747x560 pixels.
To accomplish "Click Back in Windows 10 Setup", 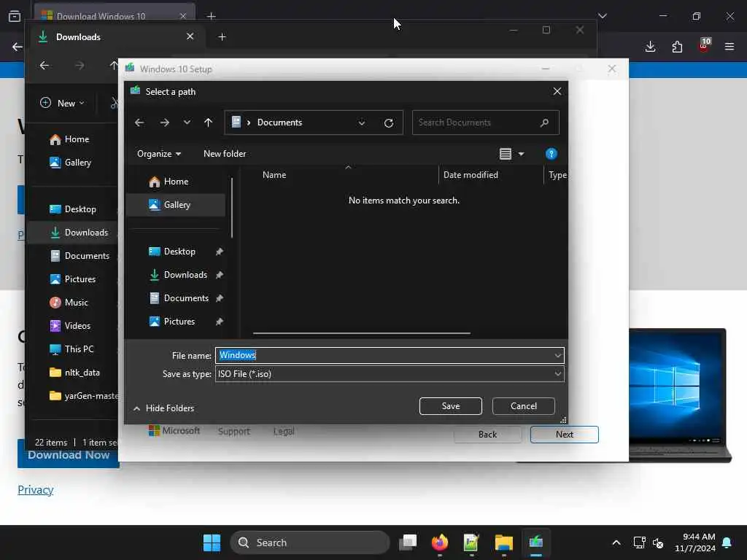I will pyautogui.click(x=487, y=435).
